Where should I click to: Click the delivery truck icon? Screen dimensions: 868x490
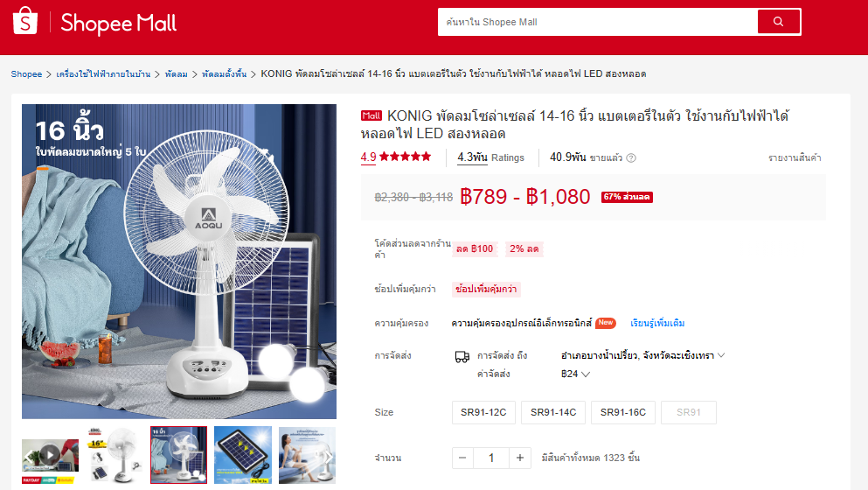pos(462,356)
